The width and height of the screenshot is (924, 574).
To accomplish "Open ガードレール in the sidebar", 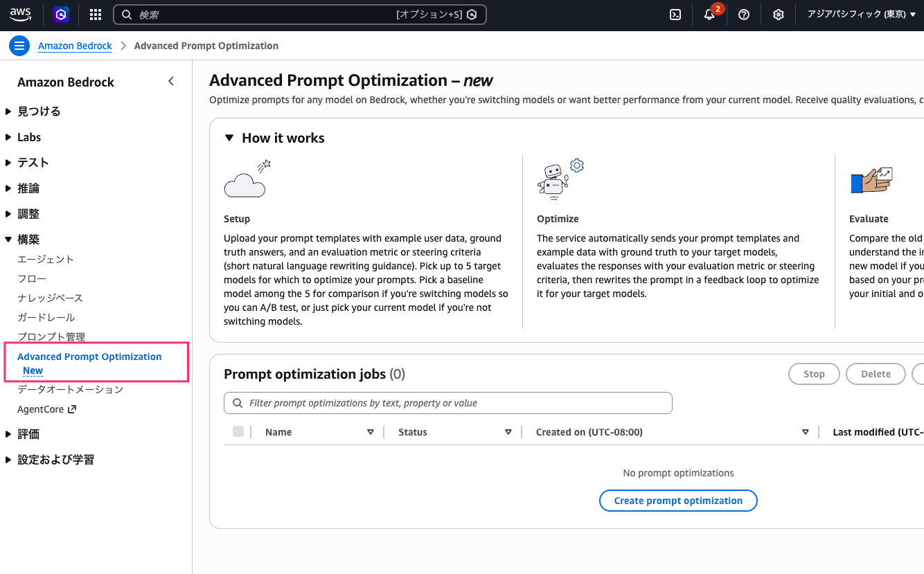I will click(x=46, y=317).
